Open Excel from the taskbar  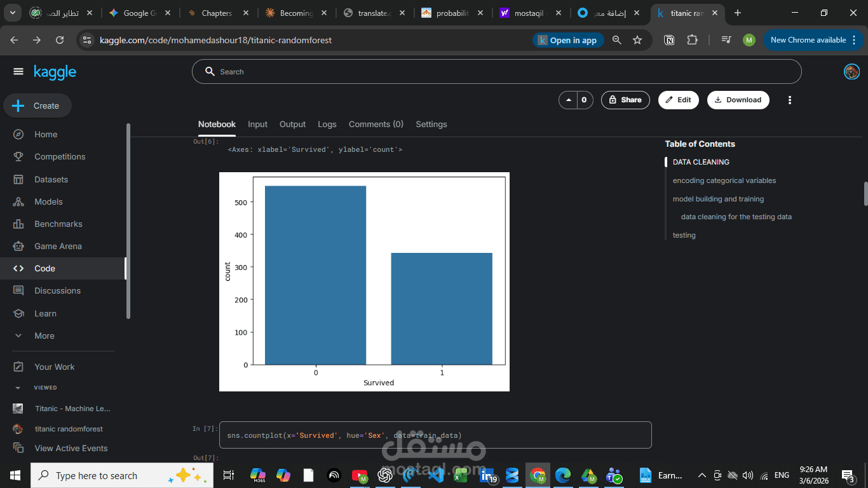461,475
